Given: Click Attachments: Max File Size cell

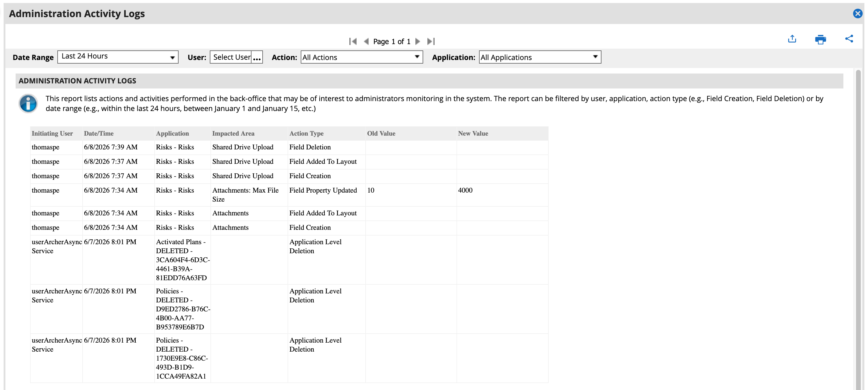Looking at the screenshot, I should point(249,195).
